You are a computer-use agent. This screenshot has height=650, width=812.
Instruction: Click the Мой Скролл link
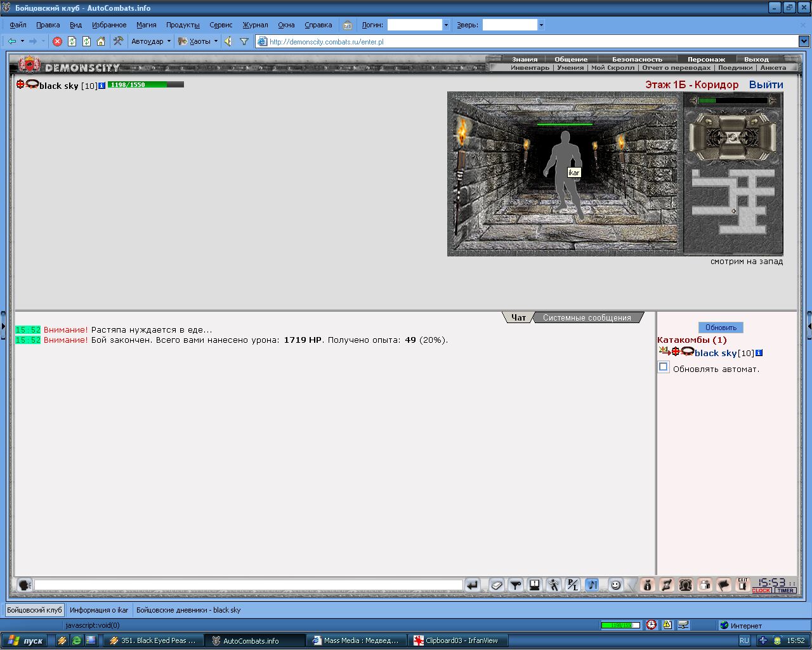(613, 67)
